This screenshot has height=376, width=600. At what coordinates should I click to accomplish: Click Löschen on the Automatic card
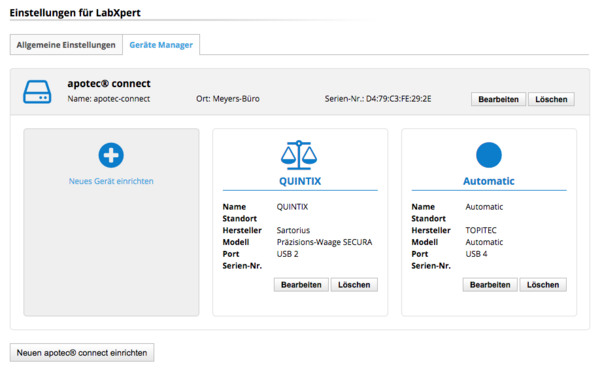[543, 285]
